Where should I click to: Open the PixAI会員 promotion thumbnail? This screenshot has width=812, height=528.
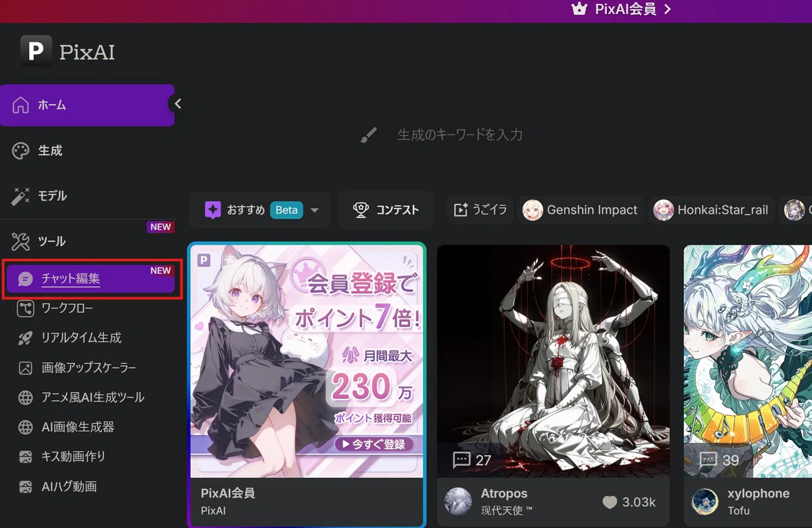307,361
